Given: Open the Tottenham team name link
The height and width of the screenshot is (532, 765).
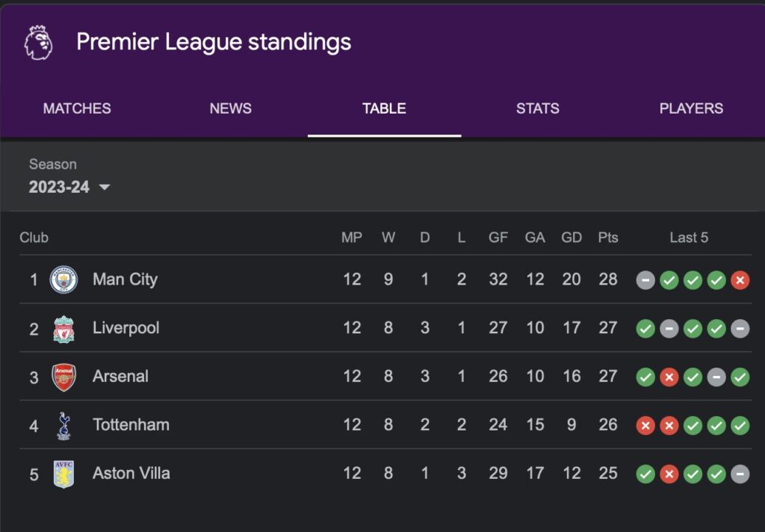Looking at the screenshot, I should pyautogui.click(x=131, y=424).
